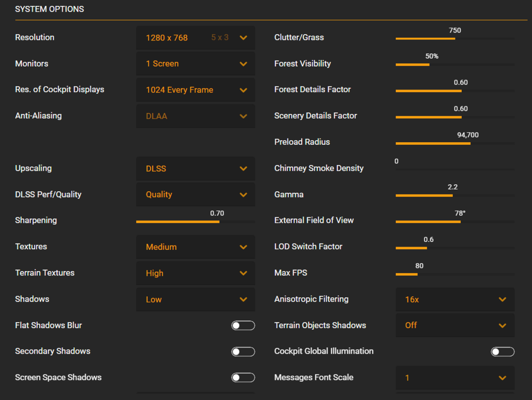Open the Messages Font Scale dropdown
The width and height of the screenshot is (532, 400).
(x=455, y=378)
